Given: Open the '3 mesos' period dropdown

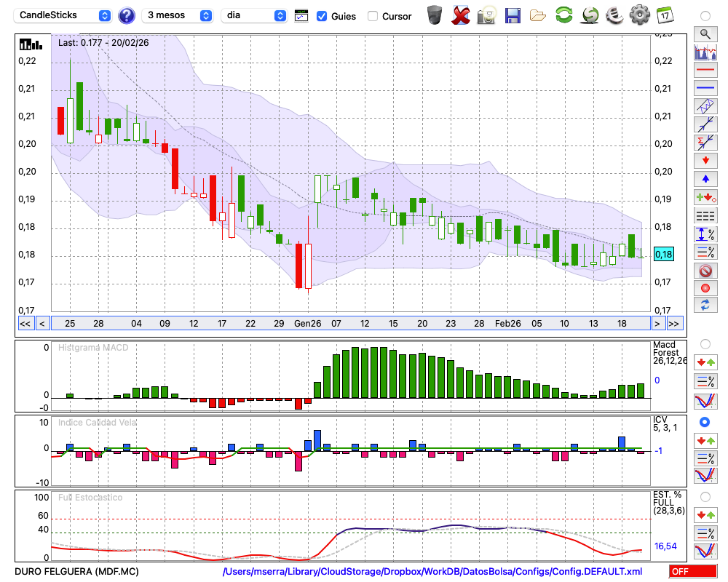Looking at the screenshot, I should coord(179,15).
